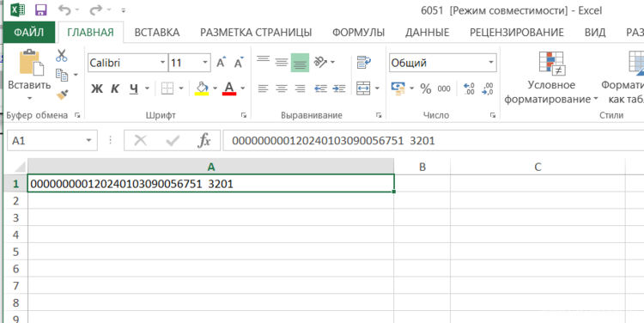644x323 pixels.
Task: Switch to the ФОРМУЛЫ tab
Action: pyautogui.click(x=358, y=33)
